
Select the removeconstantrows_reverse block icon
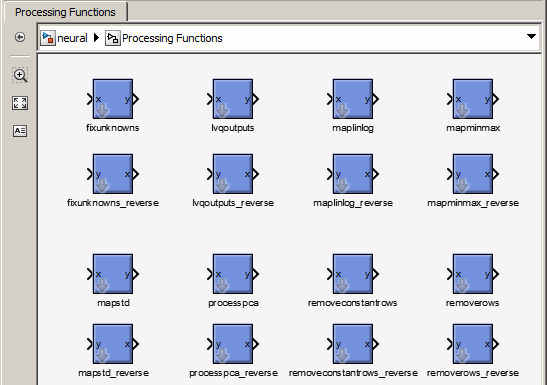point(353,344)
